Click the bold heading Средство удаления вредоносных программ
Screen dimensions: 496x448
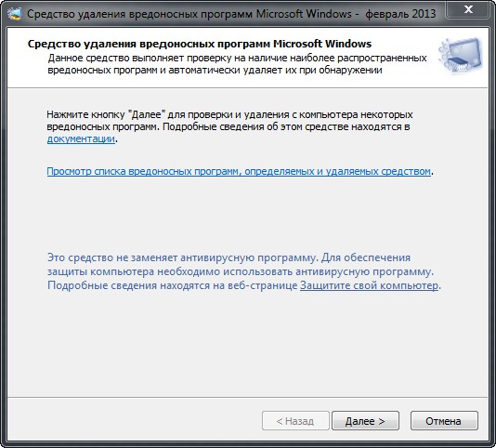[x=200, y=44]
